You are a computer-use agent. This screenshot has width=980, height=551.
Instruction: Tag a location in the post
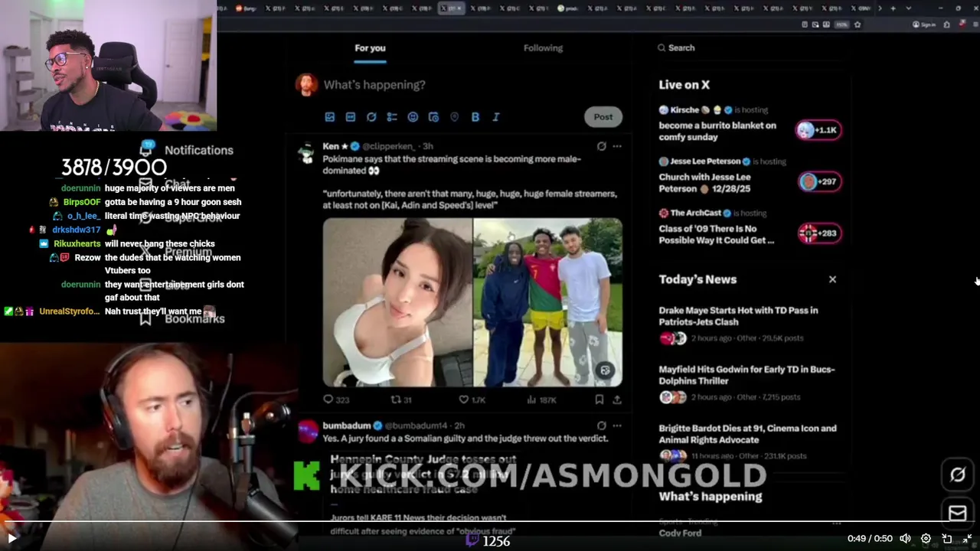[x=454, y=117]
